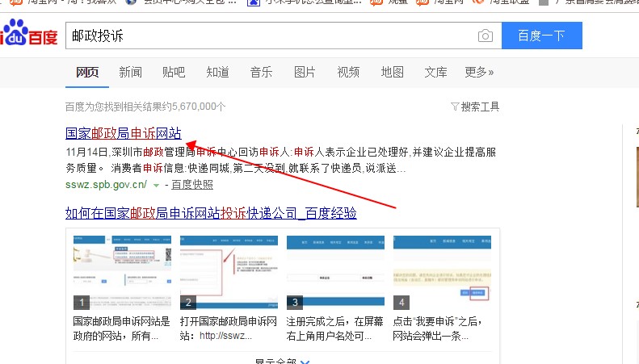Open step 4 tutorial thumbnail
This screenshot has height=364, width=639.
pyautogui.click(x=442, y=272)
